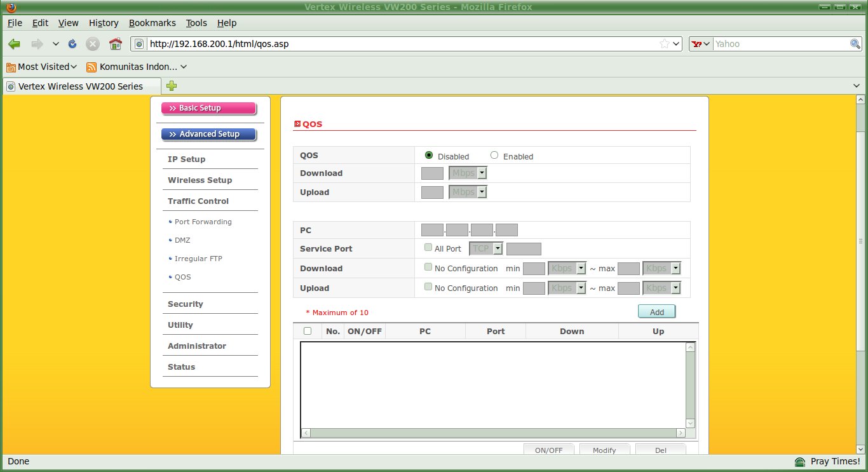
Task: Open the Port Forwarding link in sidebar
Action: 203,222
